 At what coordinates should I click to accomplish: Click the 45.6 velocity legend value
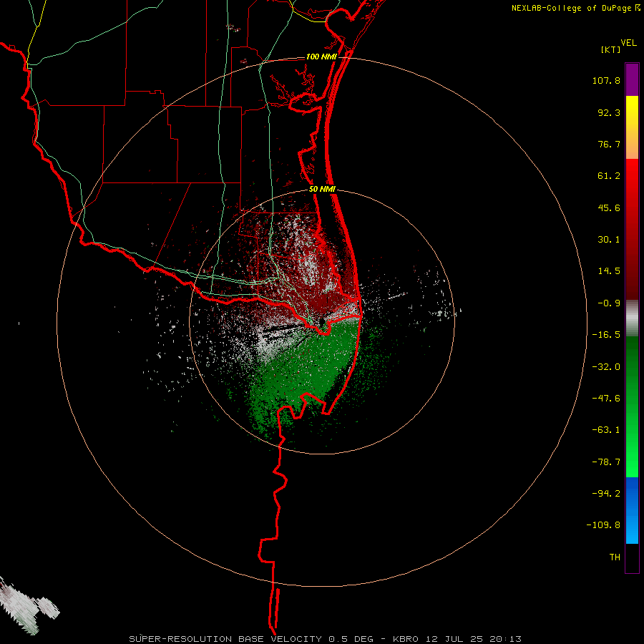click(609, 208)
